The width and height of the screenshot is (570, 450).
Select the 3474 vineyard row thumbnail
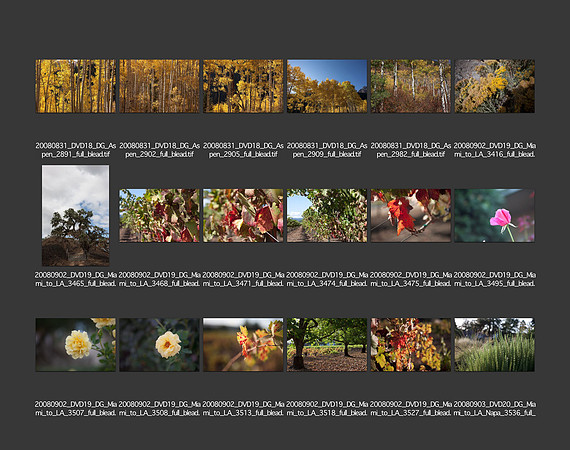coord(327,216)
